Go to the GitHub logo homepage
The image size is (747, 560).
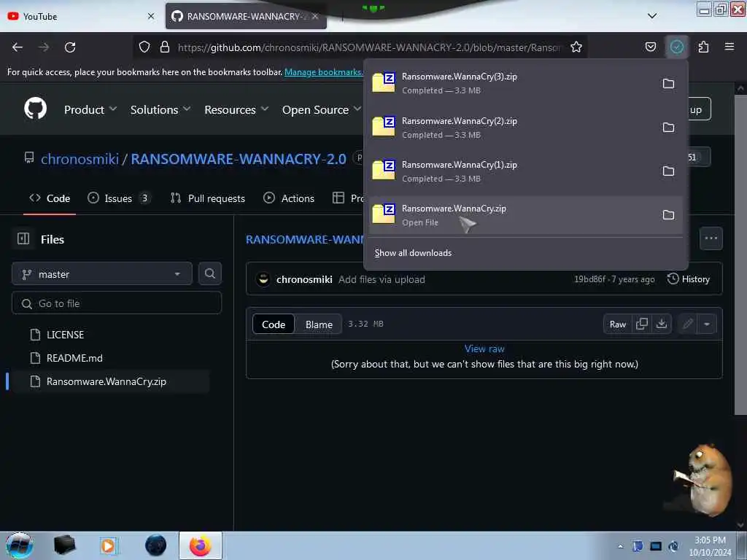click(35, 109)
